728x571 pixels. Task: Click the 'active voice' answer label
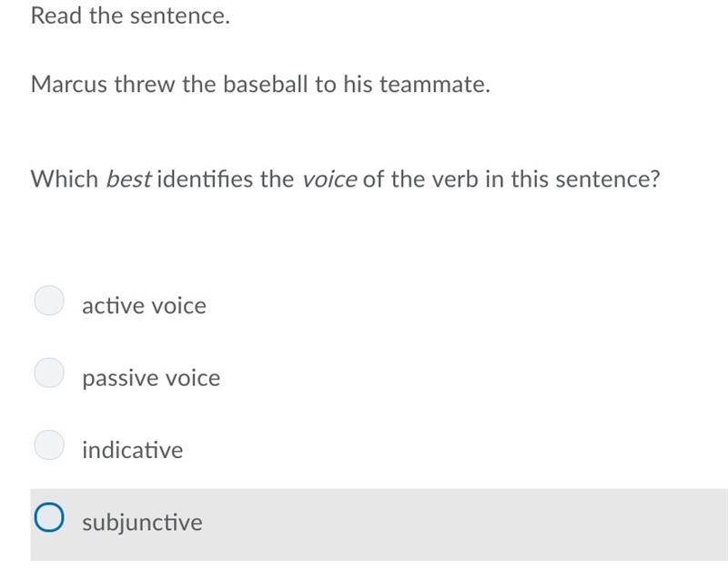pos(144,306)
